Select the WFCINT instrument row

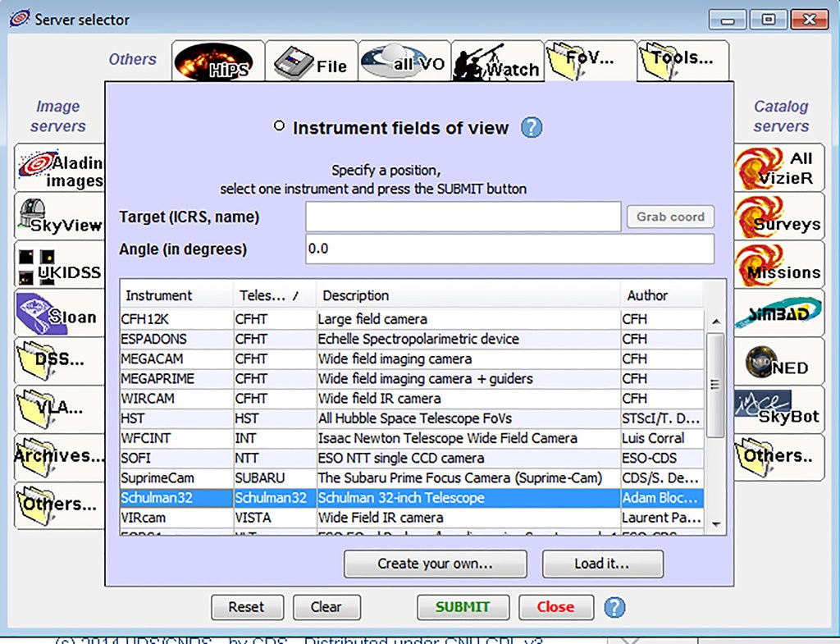point(412,438)
